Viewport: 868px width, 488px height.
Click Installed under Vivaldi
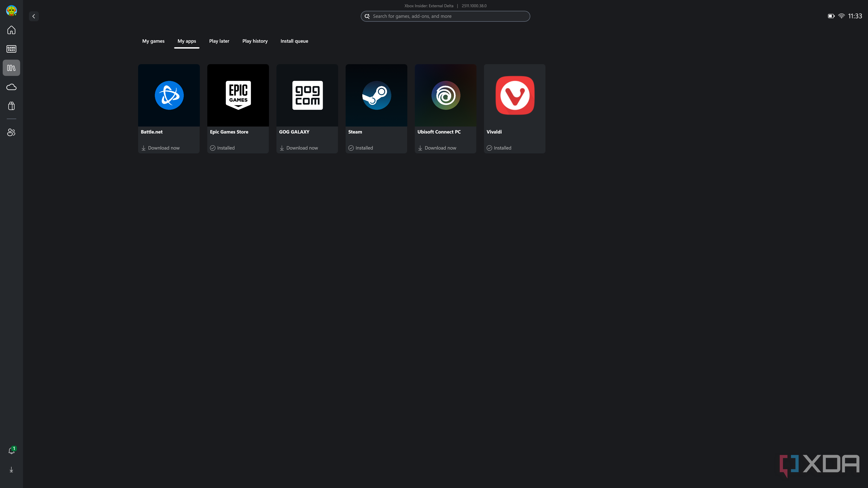pos(502,148)
